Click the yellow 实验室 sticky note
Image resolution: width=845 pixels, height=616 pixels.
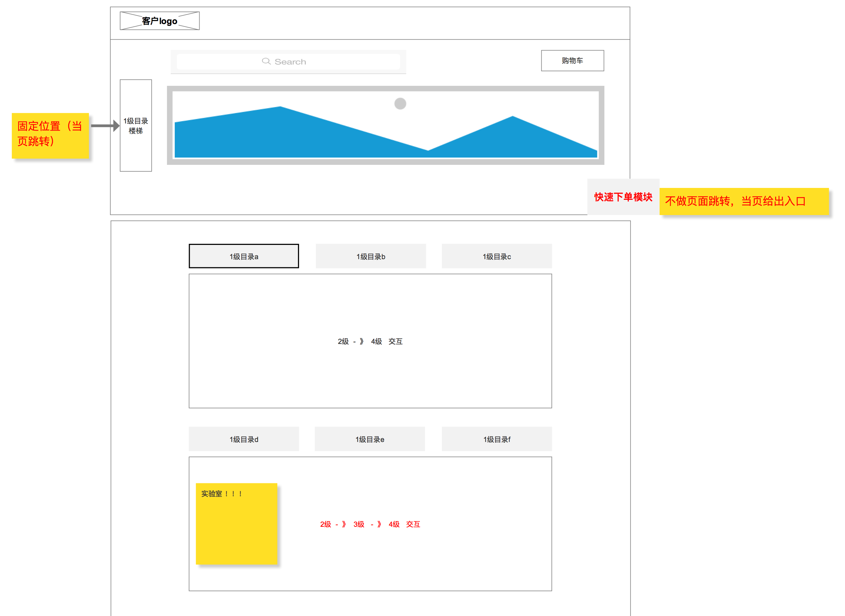pyautogui.click(x=236, y=523)
